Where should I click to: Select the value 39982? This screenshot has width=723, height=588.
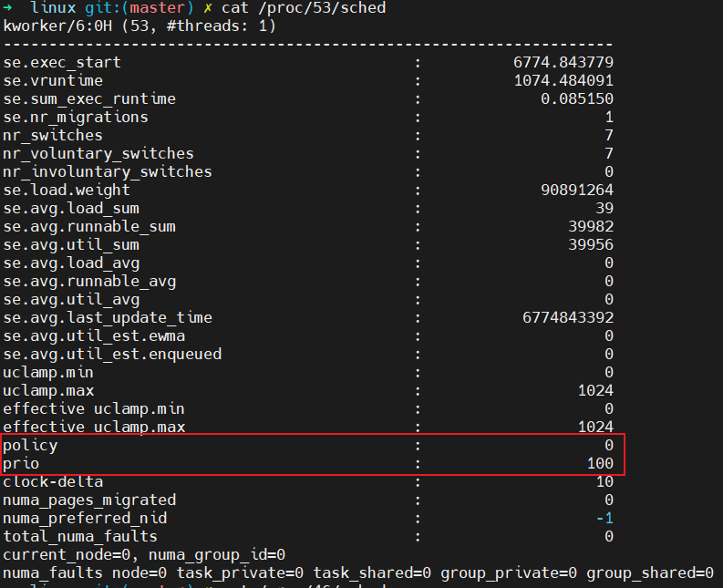point(591,226)
